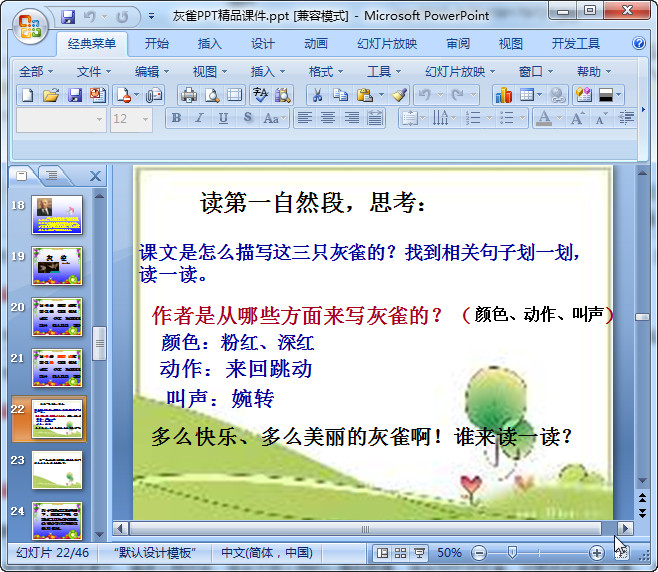Toggle Italic formatting

pyautogui.click(x=200, y=118)
